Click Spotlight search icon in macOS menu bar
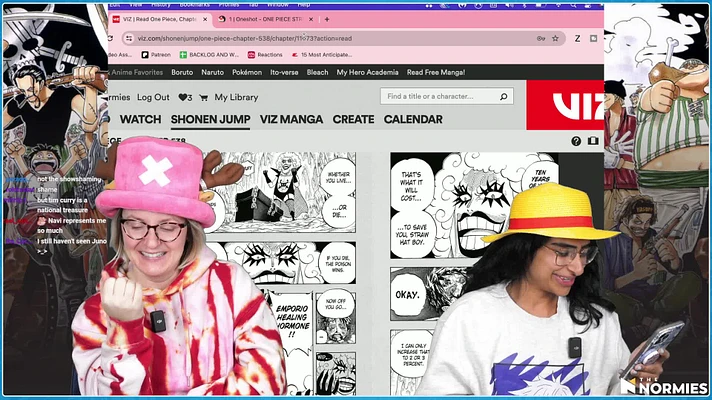712x400 pixels. [x=574, y=5]
